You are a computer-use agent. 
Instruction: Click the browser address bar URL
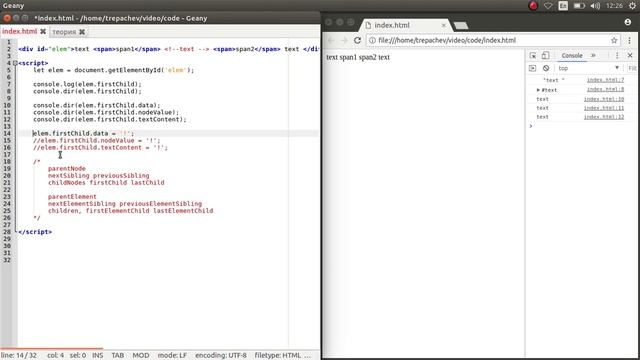coord(447,40)
